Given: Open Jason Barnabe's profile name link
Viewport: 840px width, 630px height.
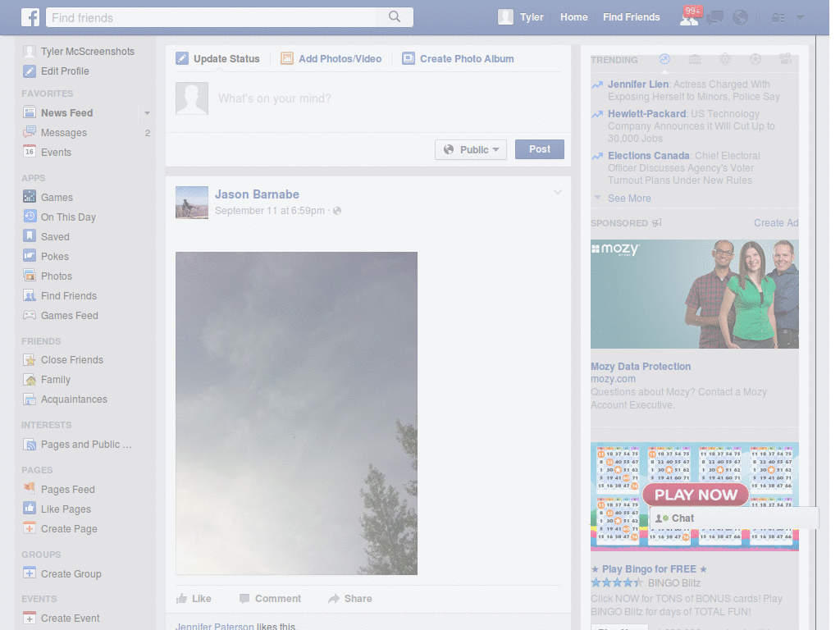Looking at the screenshot, I should tap(257, 194).
